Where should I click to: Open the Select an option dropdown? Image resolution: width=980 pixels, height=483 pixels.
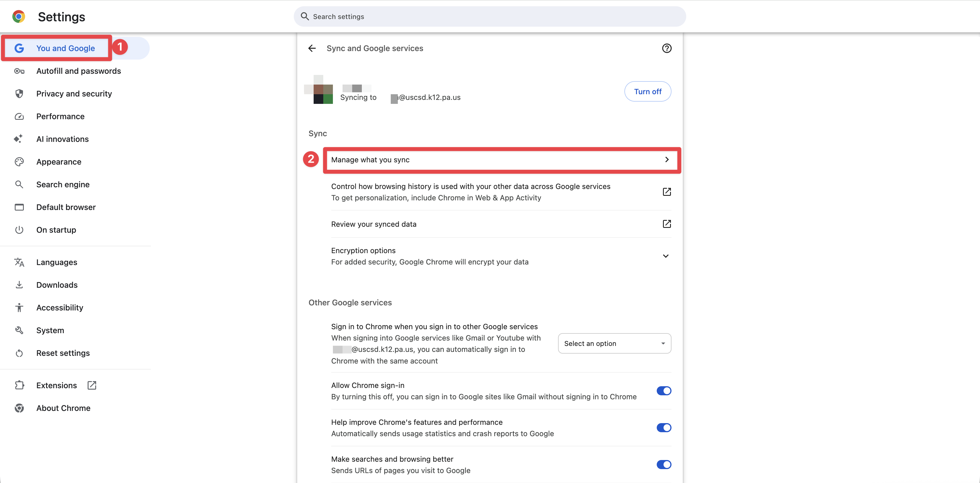[614, 343]
